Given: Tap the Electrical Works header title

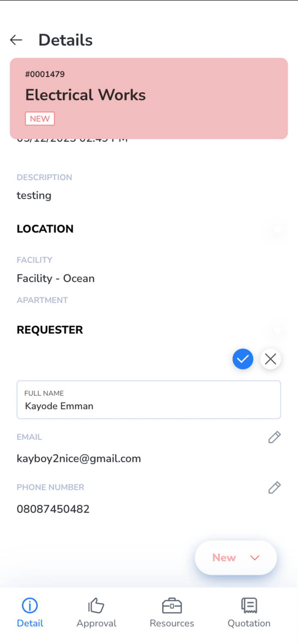Looking at the screenshot, I should 85,95.
